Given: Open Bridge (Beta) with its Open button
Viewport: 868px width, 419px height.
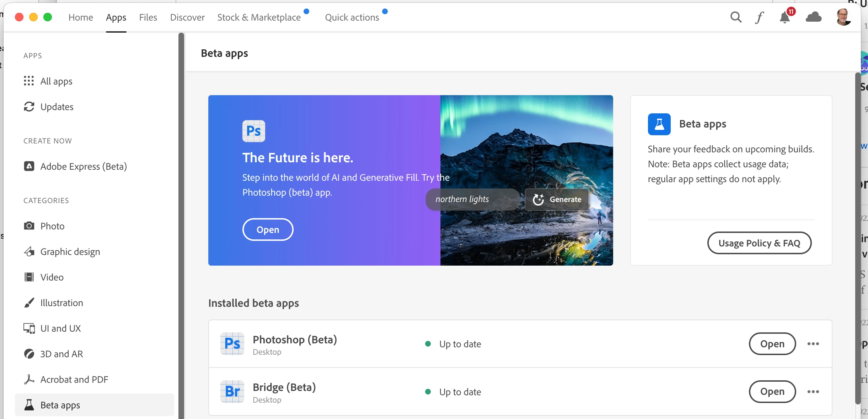Looking at the screenshot, I should click(772, 392).
